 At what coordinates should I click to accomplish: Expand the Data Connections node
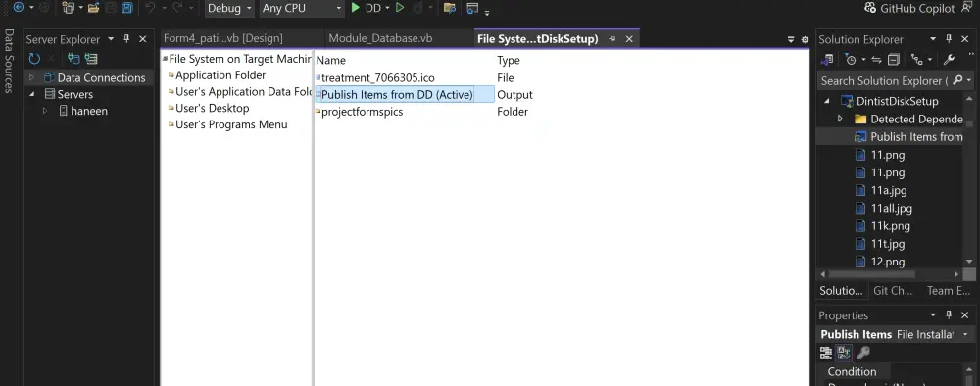[x=32, y=78]
